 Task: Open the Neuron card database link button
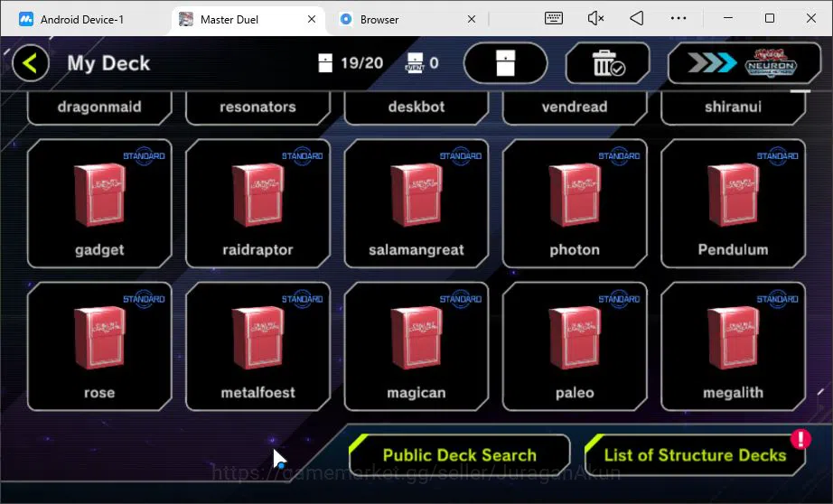(x=744, y=63)
